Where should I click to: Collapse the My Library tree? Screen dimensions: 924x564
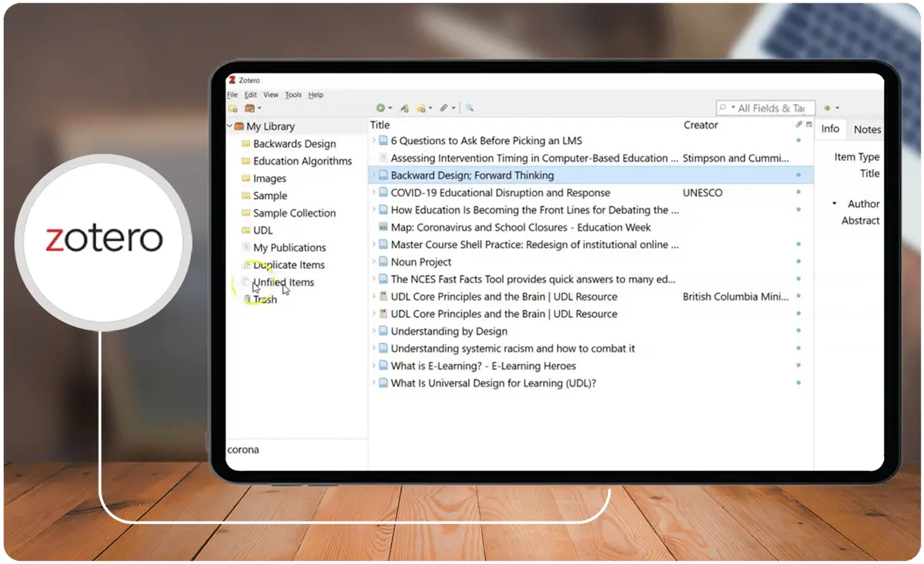229,126
